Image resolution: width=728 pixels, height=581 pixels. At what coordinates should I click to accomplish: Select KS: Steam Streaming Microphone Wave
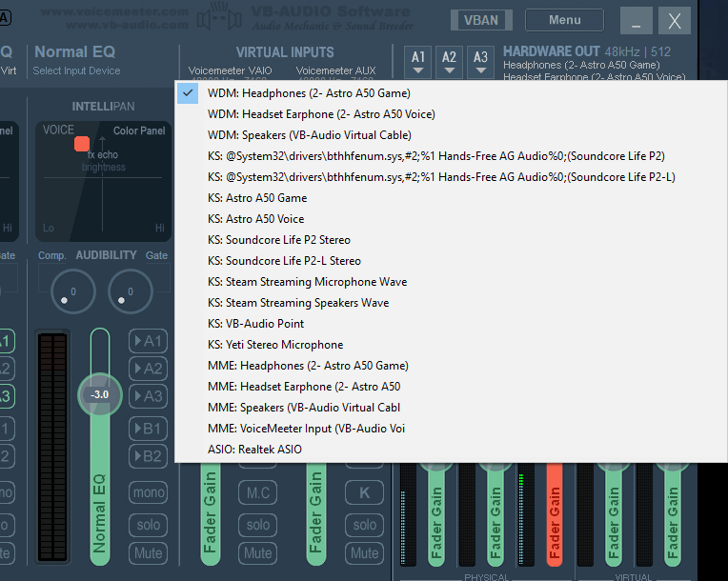coord(451,282)
